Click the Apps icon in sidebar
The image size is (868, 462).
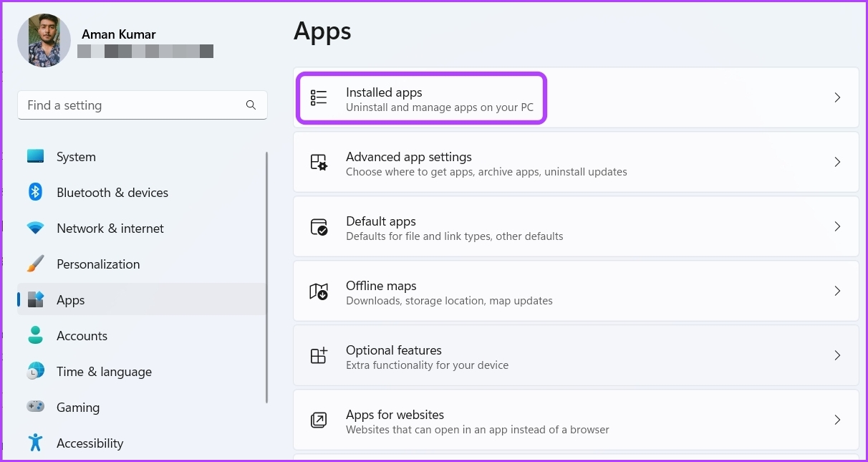coord(36,299)
